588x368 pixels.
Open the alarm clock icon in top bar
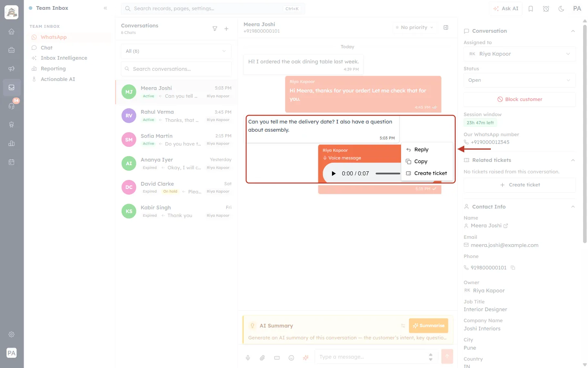(546, 9)
